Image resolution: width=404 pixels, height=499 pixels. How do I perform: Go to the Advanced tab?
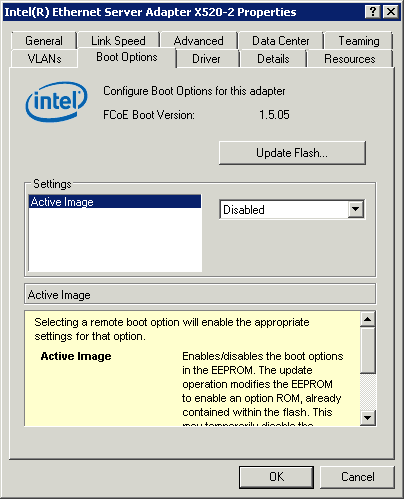199,41
